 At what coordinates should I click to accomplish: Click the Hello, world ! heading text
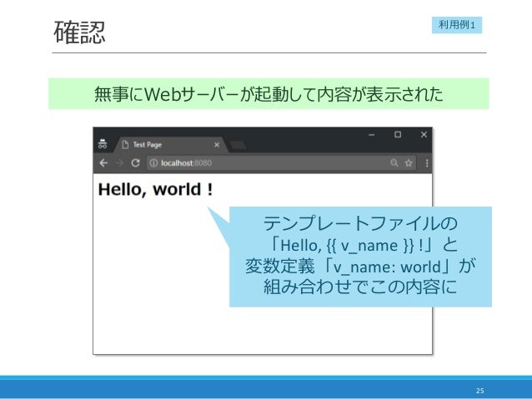(155, 189)
